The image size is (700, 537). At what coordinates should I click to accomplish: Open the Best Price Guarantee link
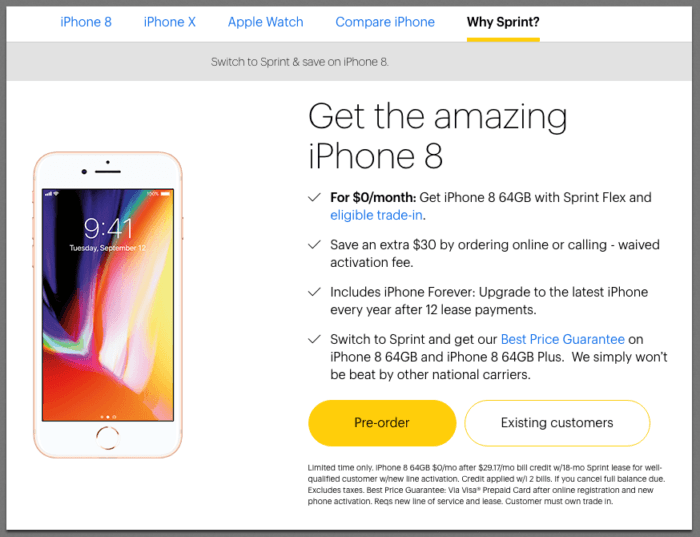[562, 339]
